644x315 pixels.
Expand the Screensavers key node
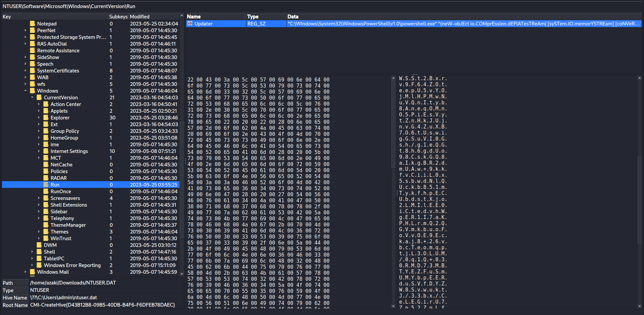tap(39, 198)
